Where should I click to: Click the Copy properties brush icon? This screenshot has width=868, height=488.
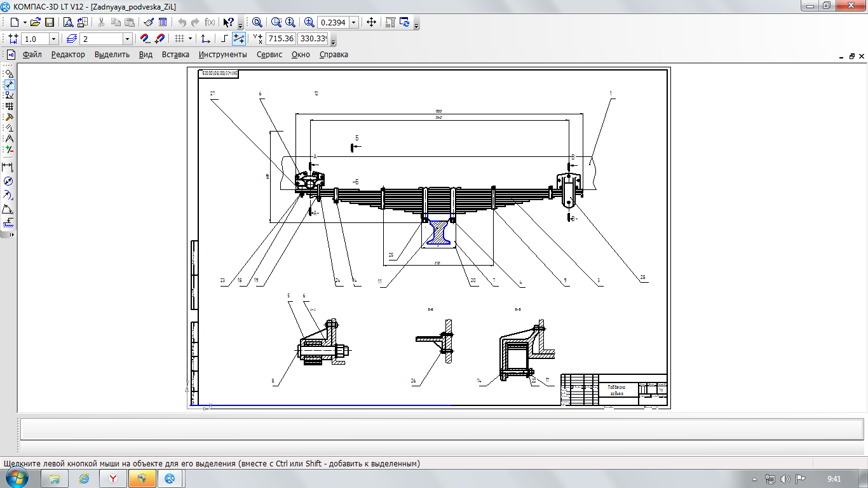(x=149, y=22)
